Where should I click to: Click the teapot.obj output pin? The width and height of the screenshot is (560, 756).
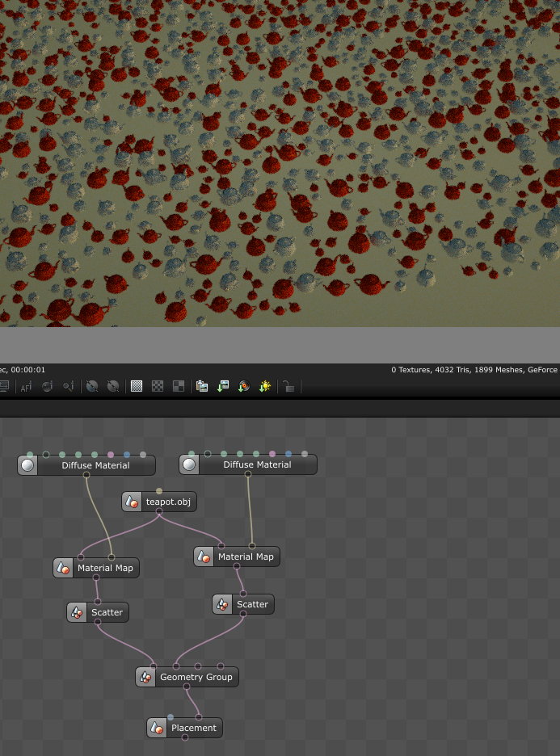(159, 511)
